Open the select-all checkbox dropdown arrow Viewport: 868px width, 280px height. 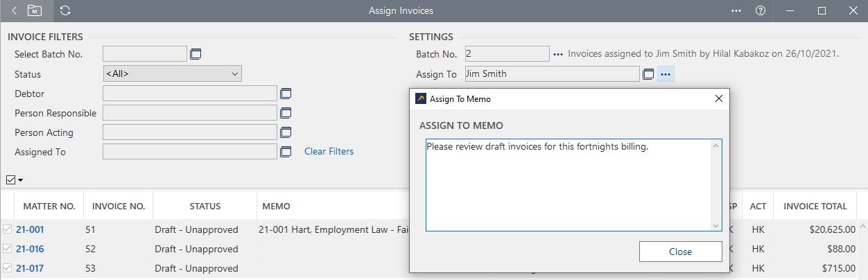(x=21, y=180)
